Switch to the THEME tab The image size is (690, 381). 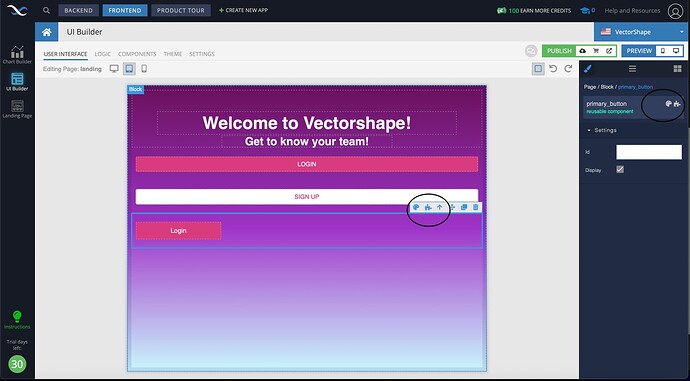click(x=172, y=54)
